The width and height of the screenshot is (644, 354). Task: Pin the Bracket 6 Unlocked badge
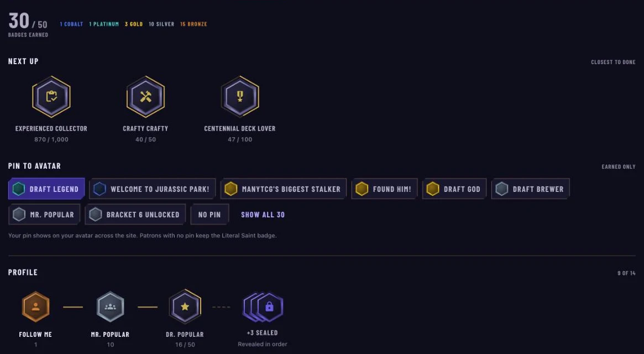(x=135, y=214)
